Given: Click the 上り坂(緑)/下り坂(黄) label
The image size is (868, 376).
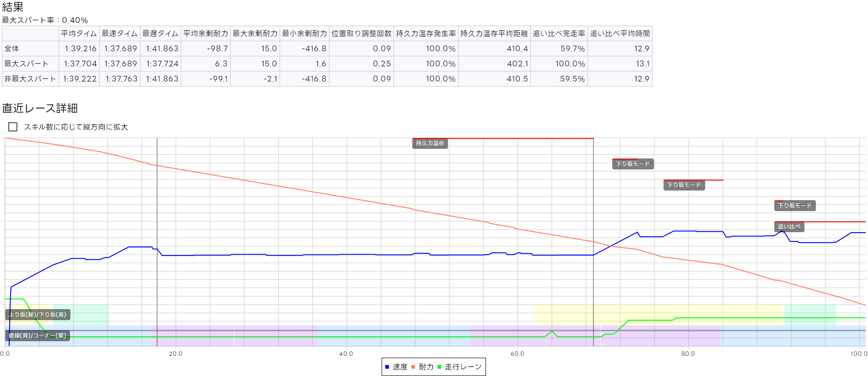Looking at the screenshot, I should tap(38, 315).
